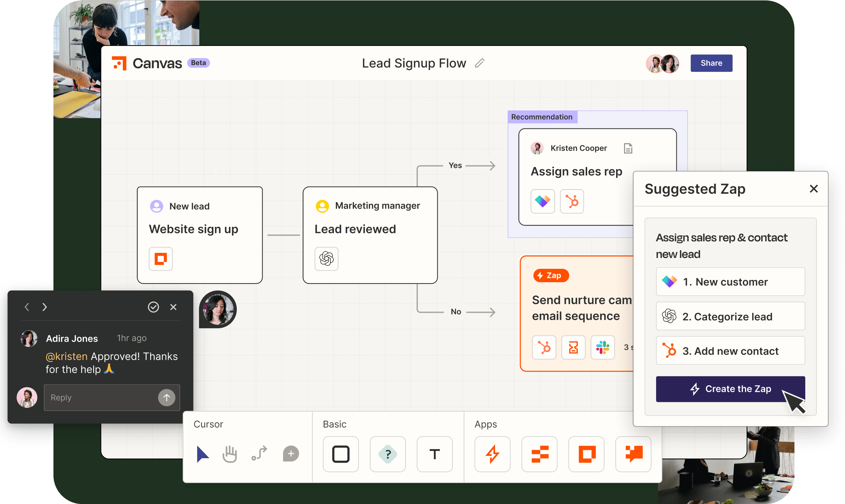845x504 pixels.
Task: Select the decision diamond question tool
Action: point(387,454)
